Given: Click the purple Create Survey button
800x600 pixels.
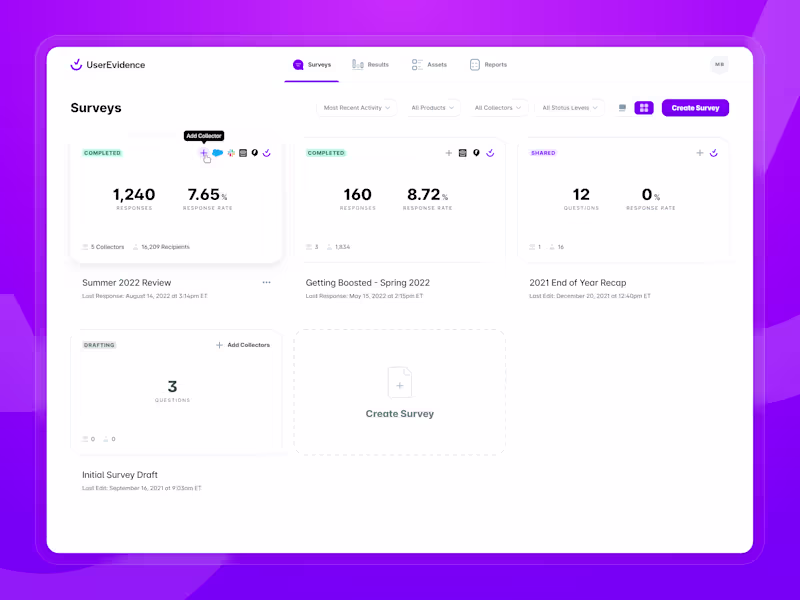Looking at the screenshot, I should click(x=695, y=108).
